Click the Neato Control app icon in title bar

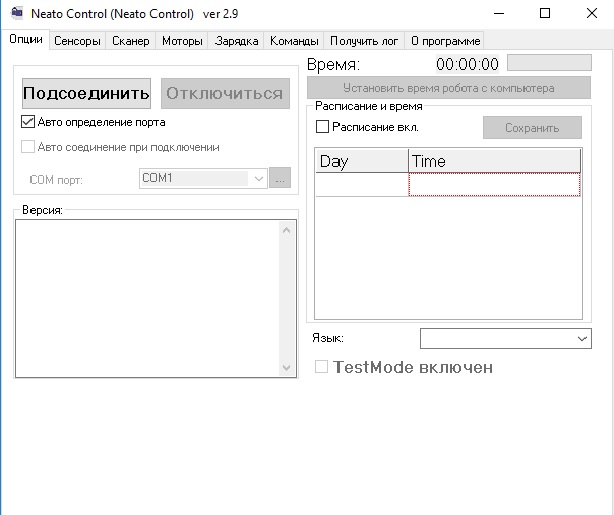point(17,13)
